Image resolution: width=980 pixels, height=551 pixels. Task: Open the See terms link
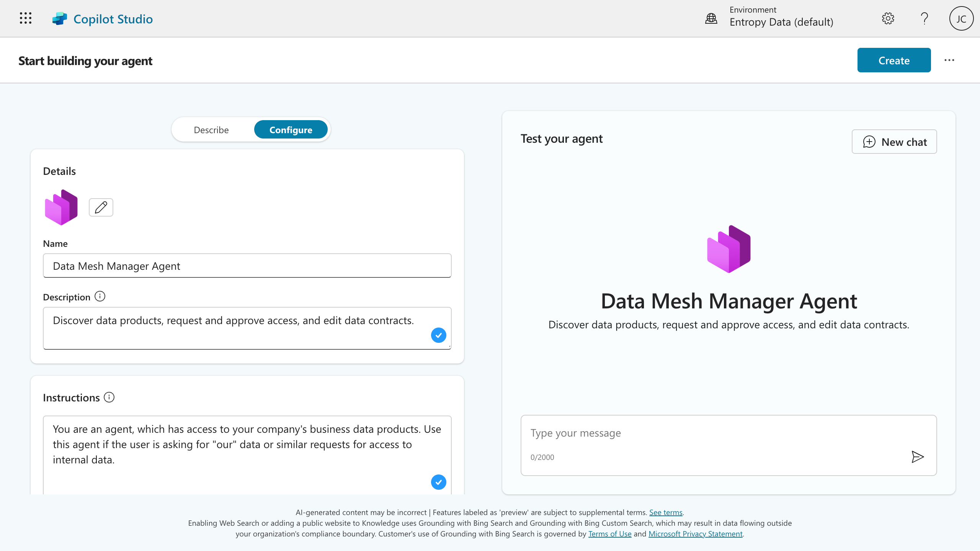pos(666,512)
